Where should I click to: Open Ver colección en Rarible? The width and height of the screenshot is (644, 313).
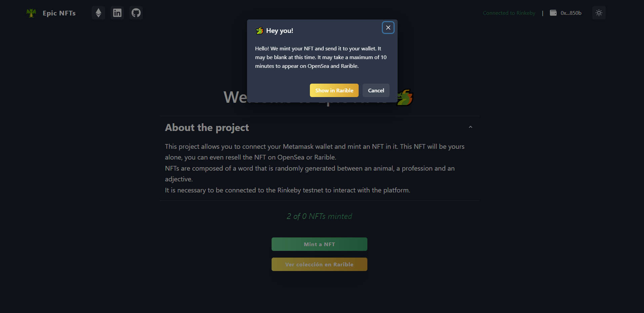(319, 264)
